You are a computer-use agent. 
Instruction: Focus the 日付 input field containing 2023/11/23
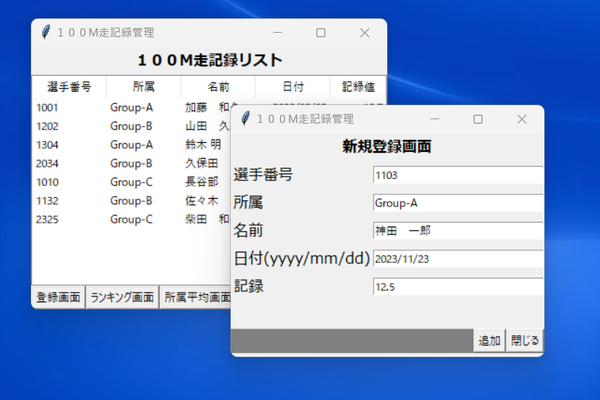point(458,259)
